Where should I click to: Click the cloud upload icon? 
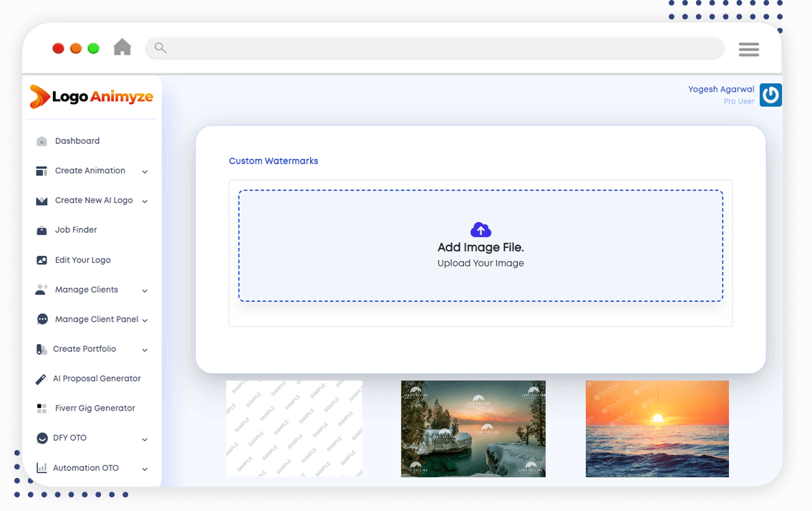pos(480,229)
